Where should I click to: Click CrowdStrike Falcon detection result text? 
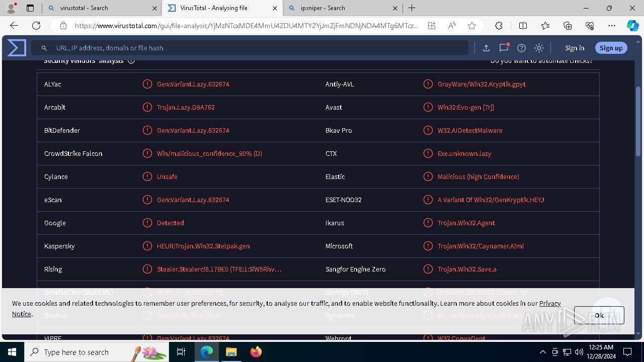(209, 153)
